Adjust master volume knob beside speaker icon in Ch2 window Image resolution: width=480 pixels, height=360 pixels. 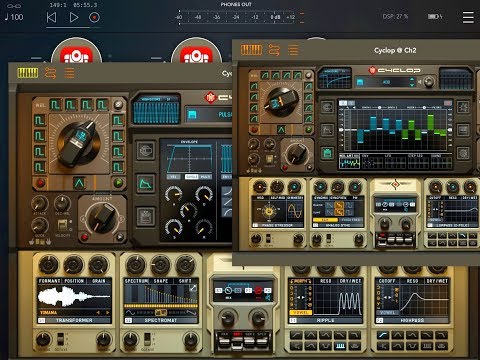click(x=428, y=81)
